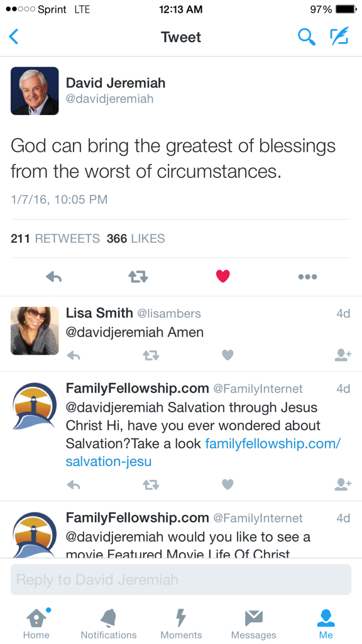Tap the back arrow in header
This screenshot has height=644, width=362.
pos(14,37)
